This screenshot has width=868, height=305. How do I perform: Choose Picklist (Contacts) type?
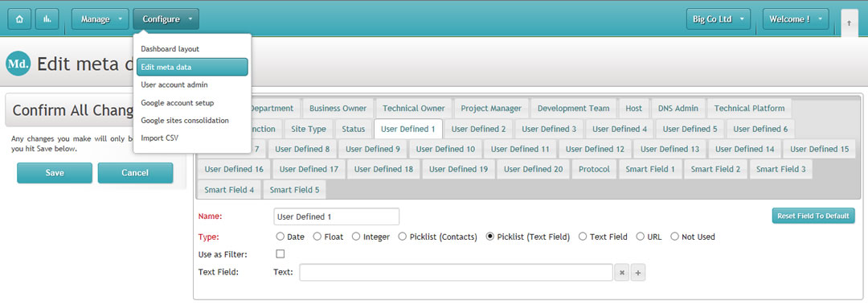(403, 237)
